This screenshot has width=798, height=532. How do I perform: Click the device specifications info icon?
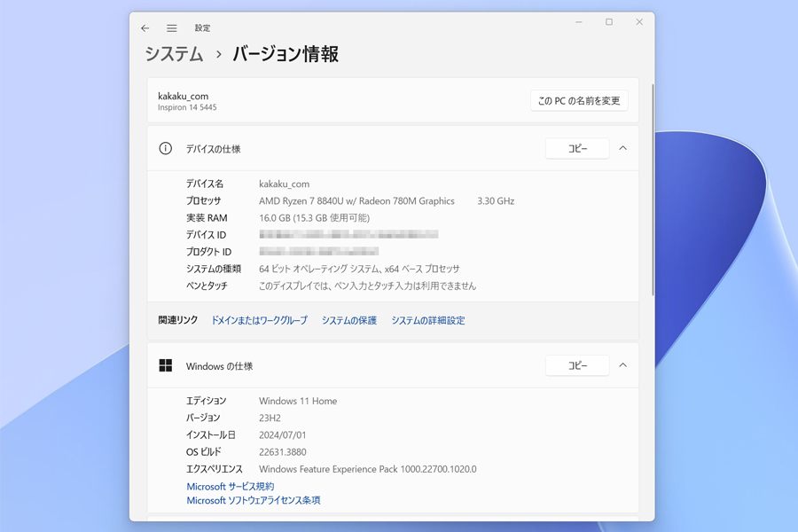tap(166, 149)
